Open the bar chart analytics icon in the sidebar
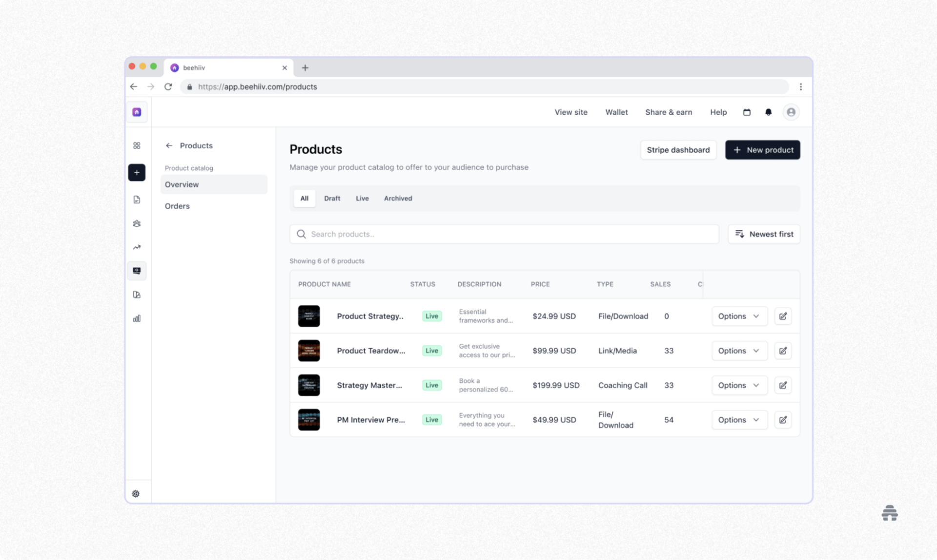The height and width of the screenshot is (560, 937). (x=137, y=319)
